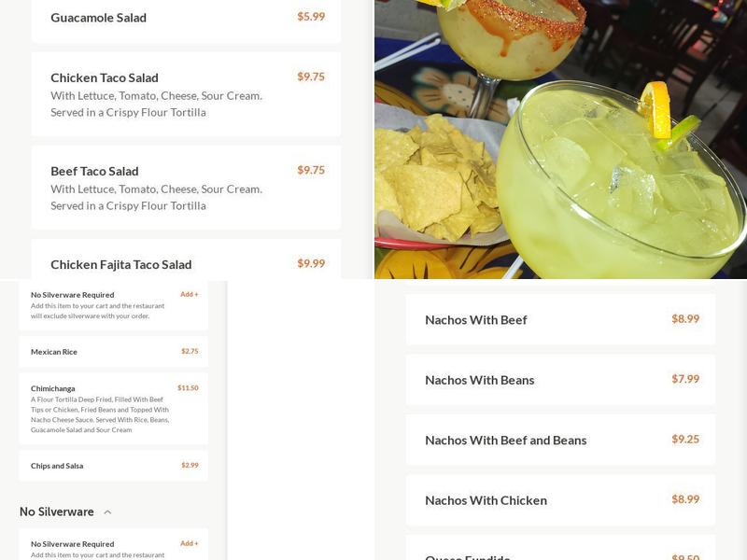This screenshot has height=560, width=747.
Task: Add the No Silverware Required option to cart
Action: [190, 293]
